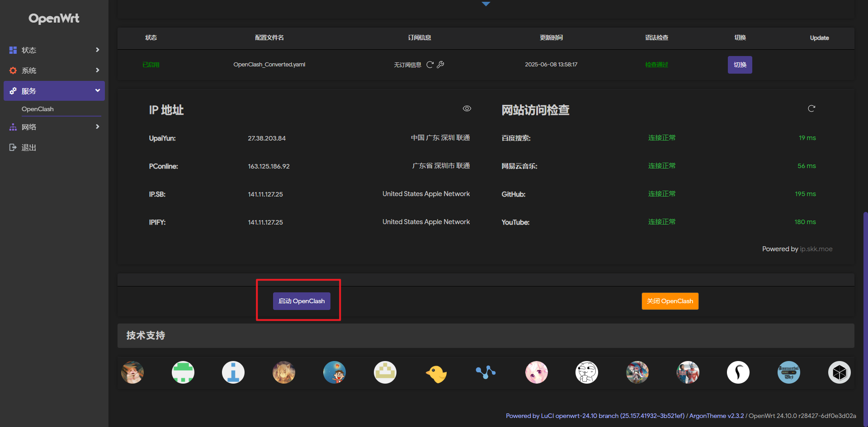Viewport: 868px width, 427px height.
Task: Click the network icon beside 网络 in sidebar
Action: (13, 127)
